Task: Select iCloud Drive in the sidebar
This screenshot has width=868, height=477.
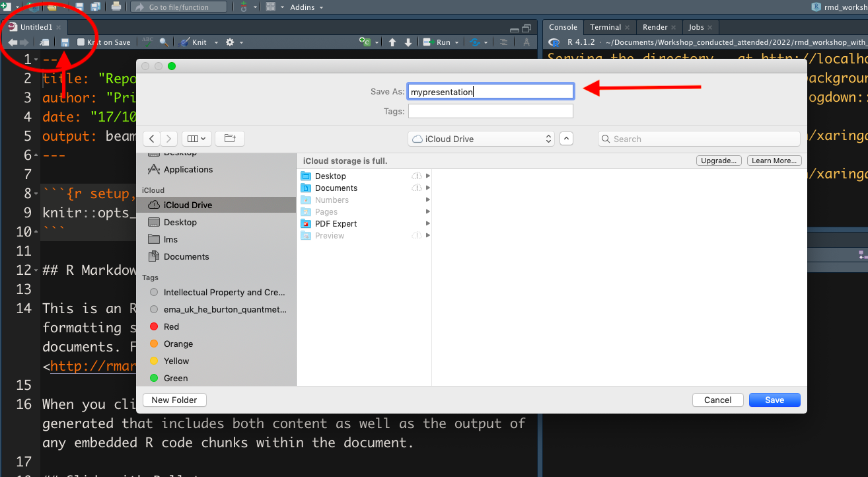Action: pos(217,205)
